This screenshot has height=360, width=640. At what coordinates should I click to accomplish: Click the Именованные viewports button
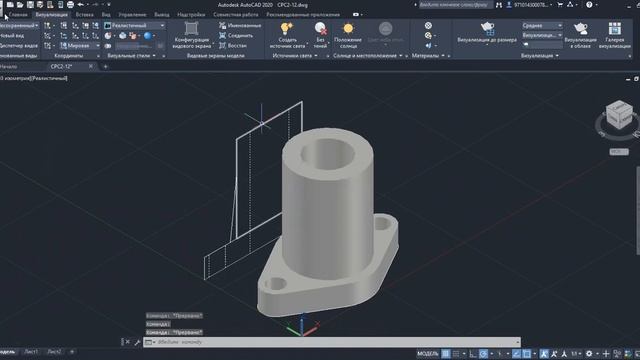click(240, 25)
